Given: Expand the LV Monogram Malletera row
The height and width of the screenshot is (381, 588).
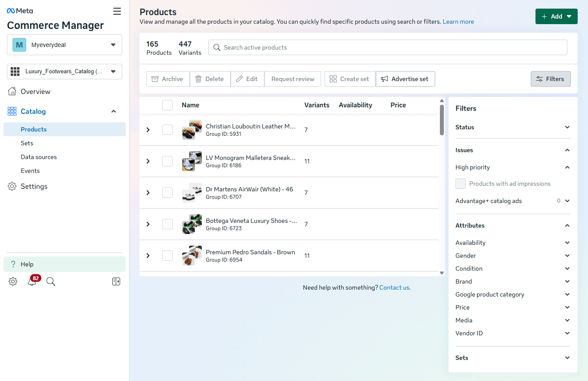Looking at the screenshot, I should coord(148,161).
